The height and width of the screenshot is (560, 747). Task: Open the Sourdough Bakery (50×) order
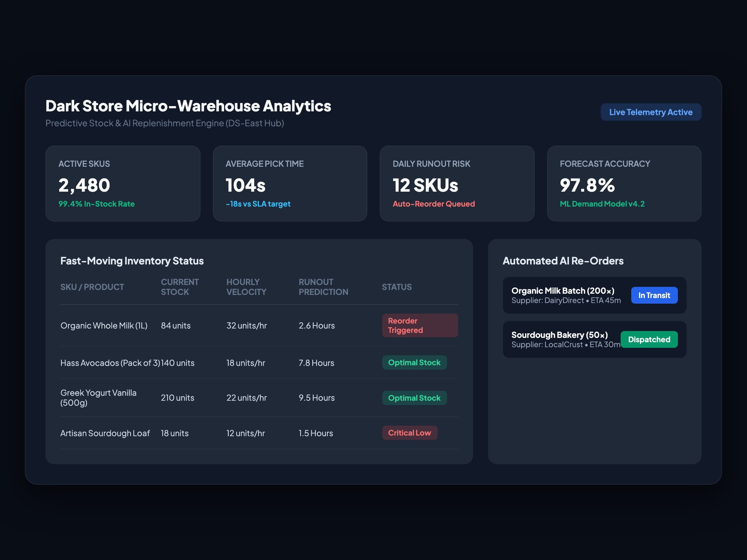pos(595,340)
